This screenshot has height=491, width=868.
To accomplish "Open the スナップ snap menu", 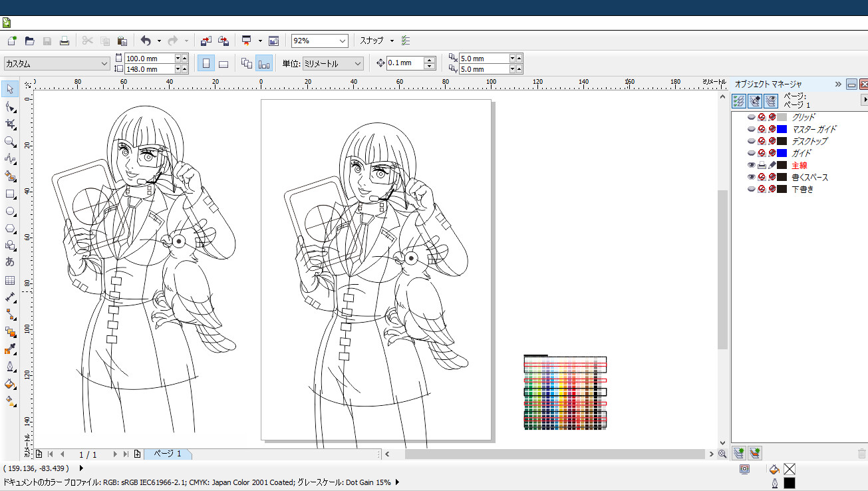I will click(376, 41).
